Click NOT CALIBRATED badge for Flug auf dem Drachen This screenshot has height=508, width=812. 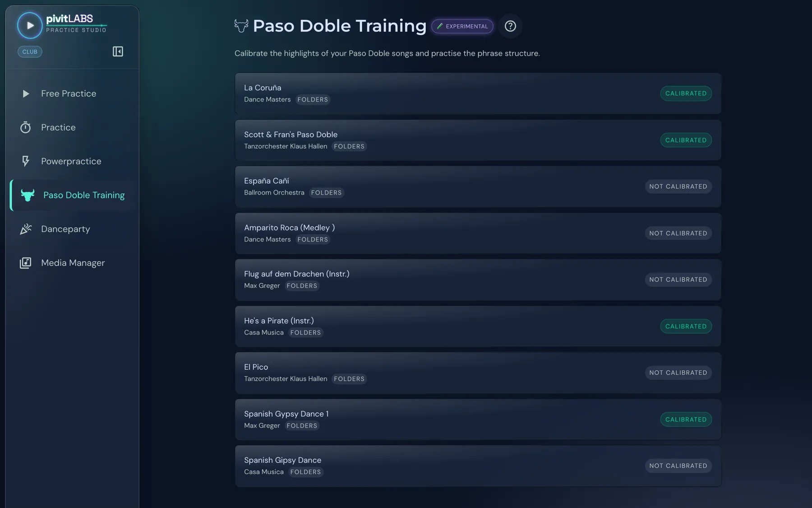[678, 280]
